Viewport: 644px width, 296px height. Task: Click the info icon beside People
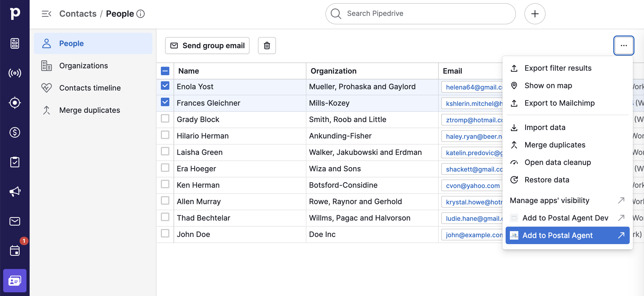(140, 14)
